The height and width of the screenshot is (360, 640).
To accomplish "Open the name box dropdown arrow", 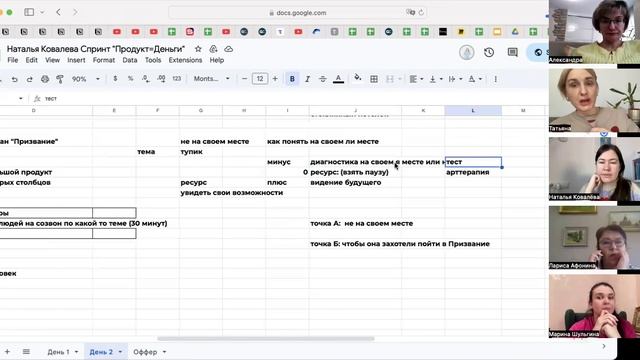I will 21,98.
